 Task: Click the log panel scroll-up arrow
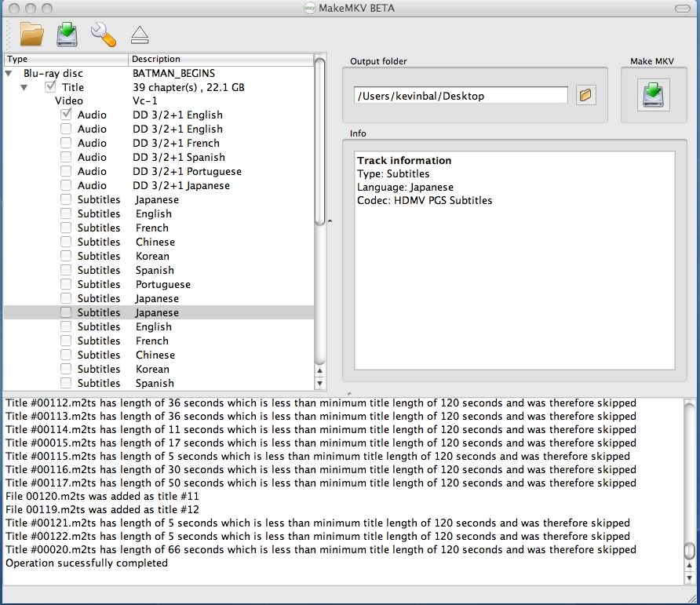click(x=690, y=566)
